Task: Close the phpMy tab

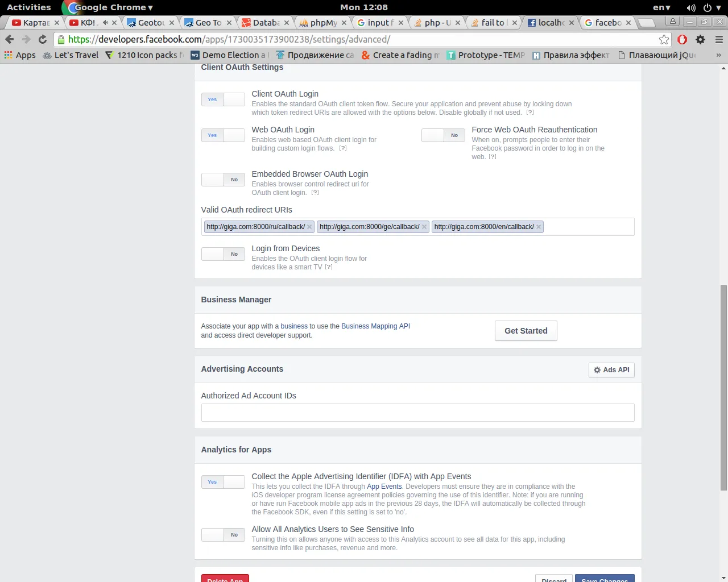Action: pyautogui.click(x=344, y=23)
